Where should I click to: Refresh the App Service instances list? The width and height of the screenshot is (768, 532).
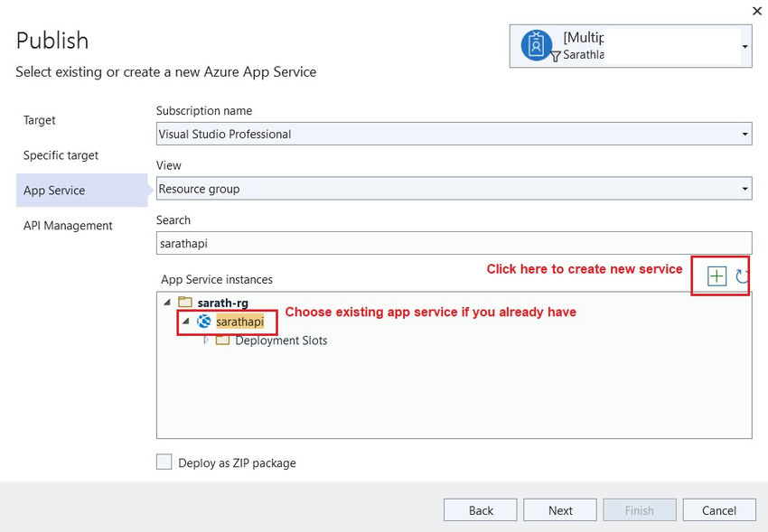(740, 277)
